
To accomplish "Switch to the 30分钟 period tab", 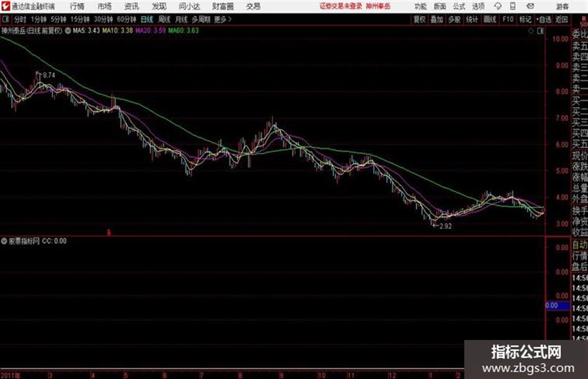I will [x=103, y=19].
